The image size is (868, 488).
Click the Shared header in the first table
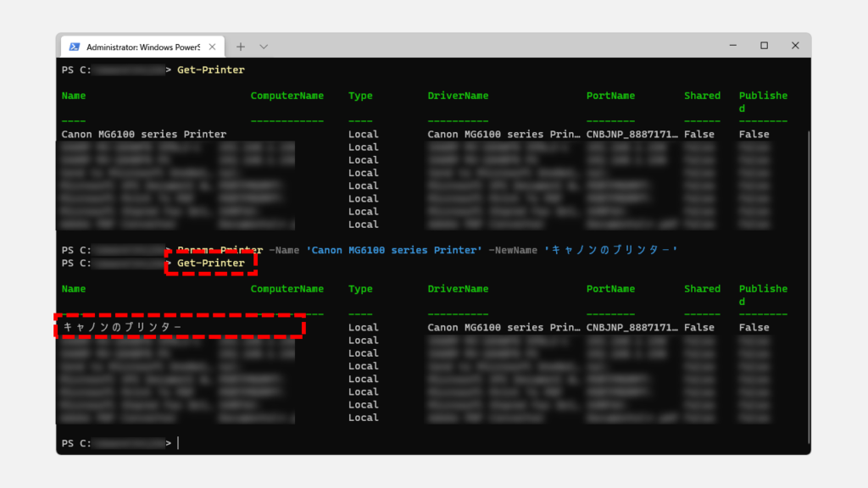[x=702, y=96]
